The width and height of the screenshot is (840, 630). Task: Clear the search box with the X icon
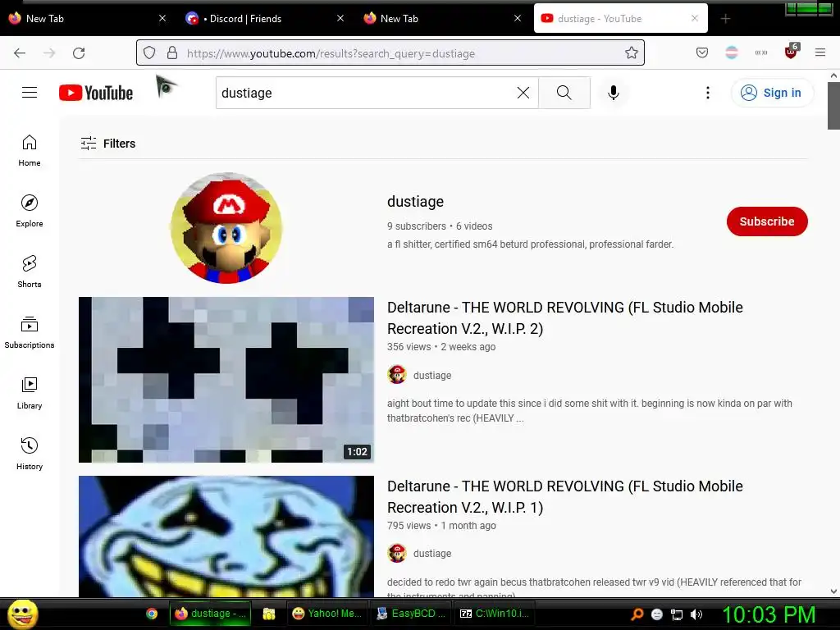click(x=523, y=93)
